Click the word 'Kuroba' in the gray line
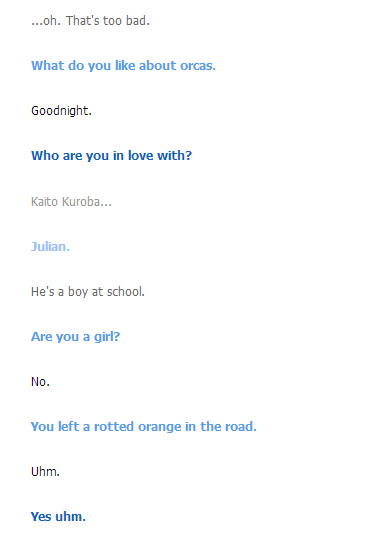The image size is (367, 542). coord(86,202)
